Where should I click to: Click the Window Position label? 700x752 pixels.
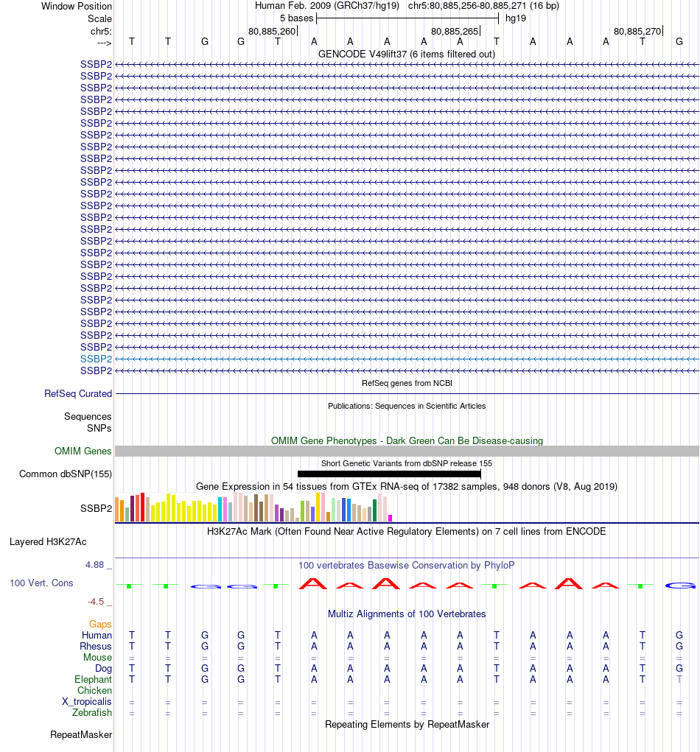click(x=77, y=6)
